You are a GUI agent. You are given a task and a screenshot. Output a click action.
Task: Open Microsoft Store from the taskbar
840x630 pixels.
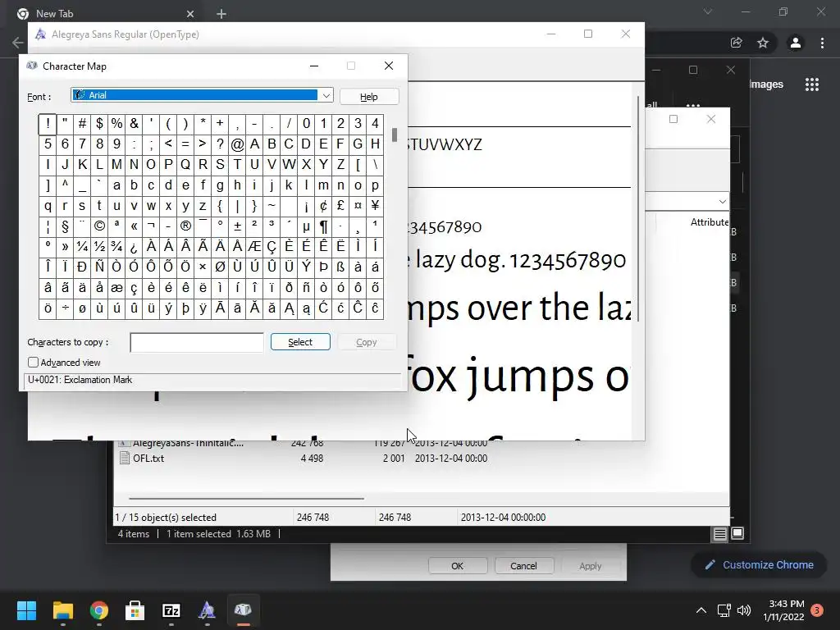tap(135, 610)
